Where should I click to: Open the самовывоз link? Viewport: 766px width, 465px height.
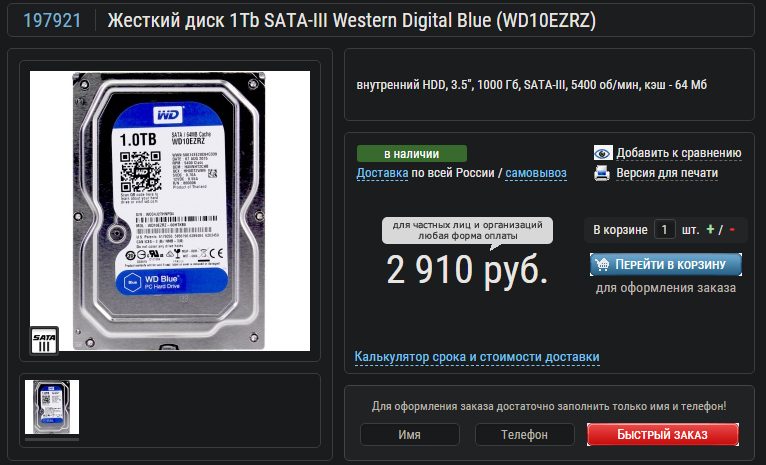tap(536, 173)
